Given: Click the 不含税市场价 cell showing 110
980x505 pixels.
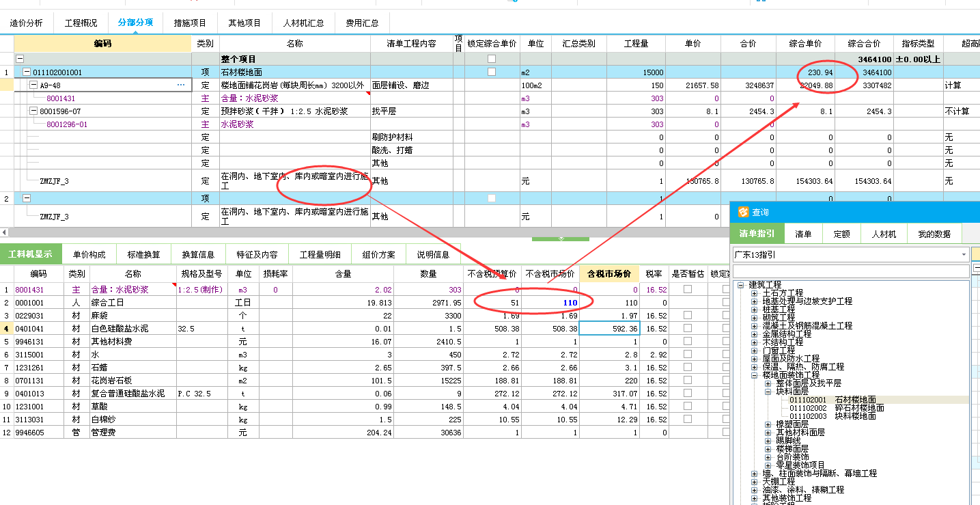Looking at the screenshot, I should (550, 302).
